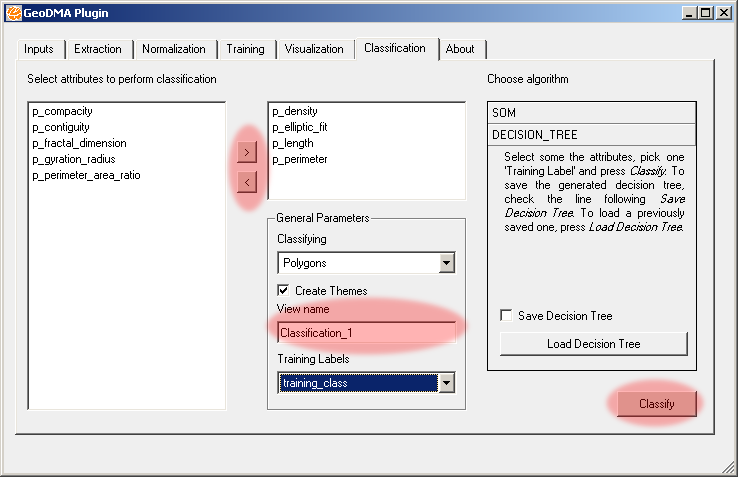Enable the Save Decision Tree checkbox
The image size is (738, 477).
coord(507,316)
